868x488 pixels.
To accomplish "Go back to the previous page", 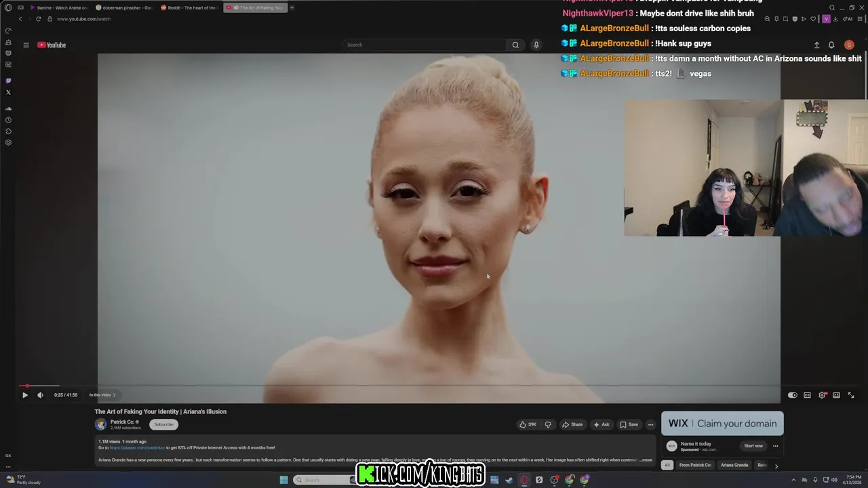I will [x=20, y=19].
